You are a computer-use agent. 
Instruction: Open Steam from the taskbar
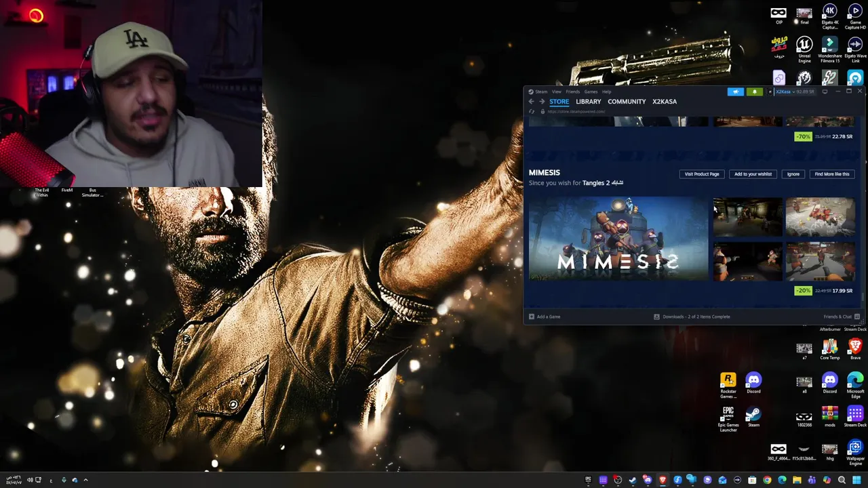click(x=633, y=480)
